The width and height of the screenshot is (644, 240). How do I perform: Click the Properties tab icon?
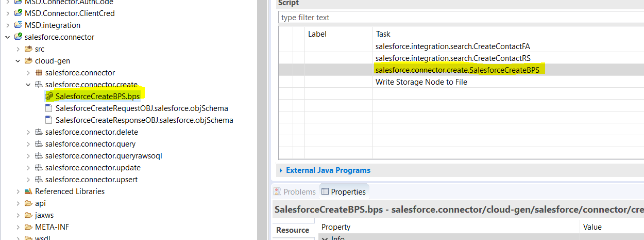click(x=325, y=191)
